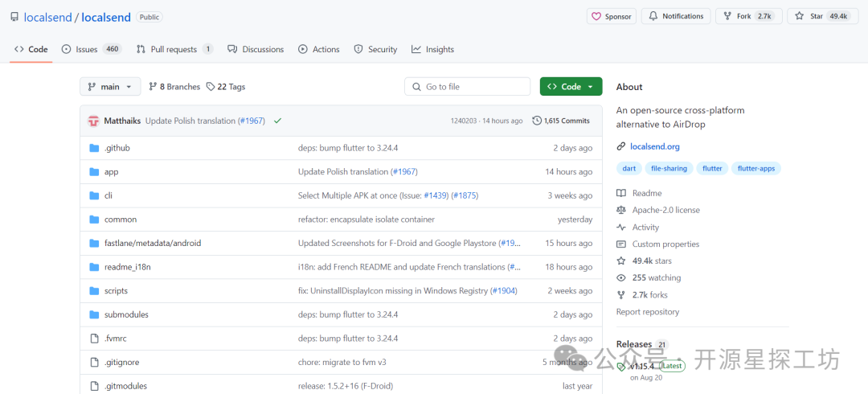The height and width of the screenshot is (394, 868).
Task: Go to the Actions tab
Action: pos(319,49)
